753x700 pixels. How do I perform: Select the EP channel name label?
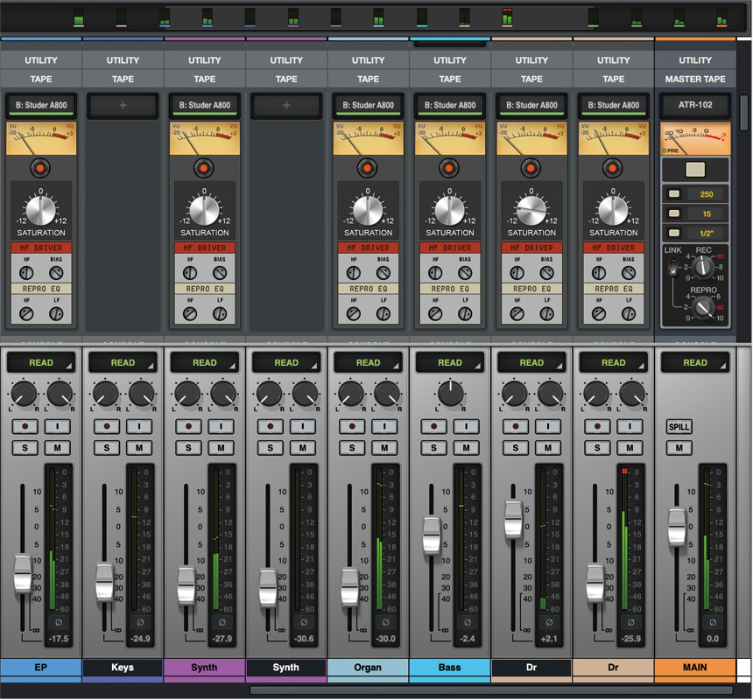41,668
